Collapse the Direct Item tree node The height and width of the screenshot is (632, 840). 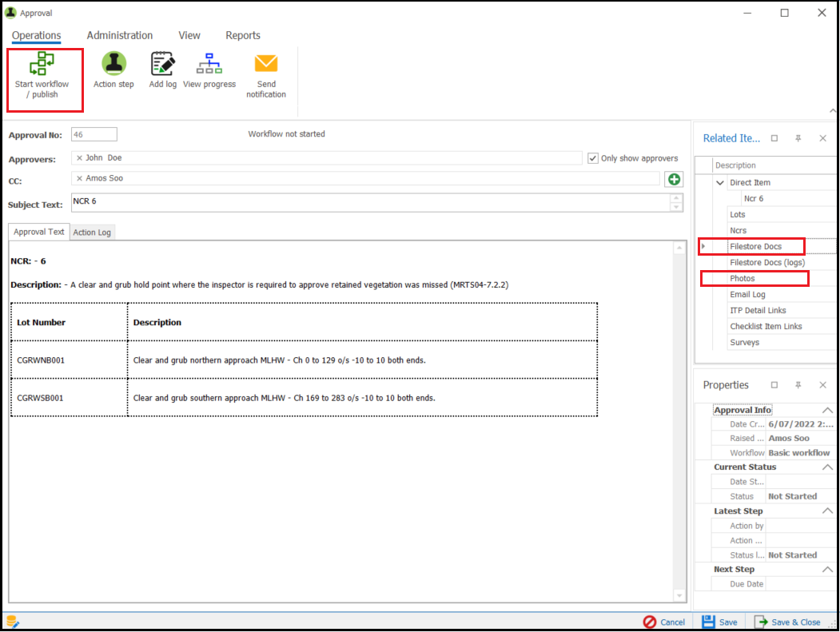point(720,183)
